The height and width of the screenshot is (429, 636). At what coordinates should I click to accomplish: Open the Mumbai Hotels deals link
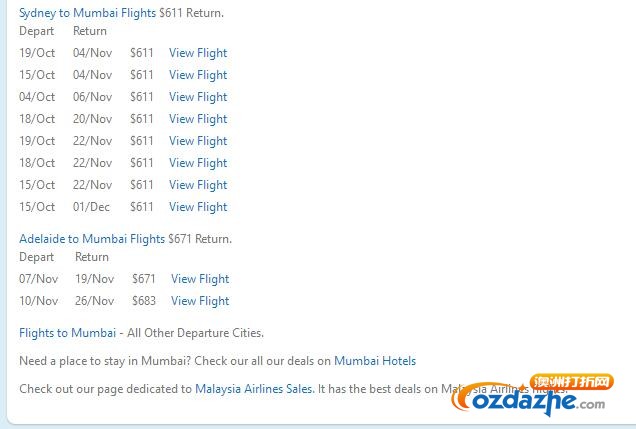click(375, 361)
